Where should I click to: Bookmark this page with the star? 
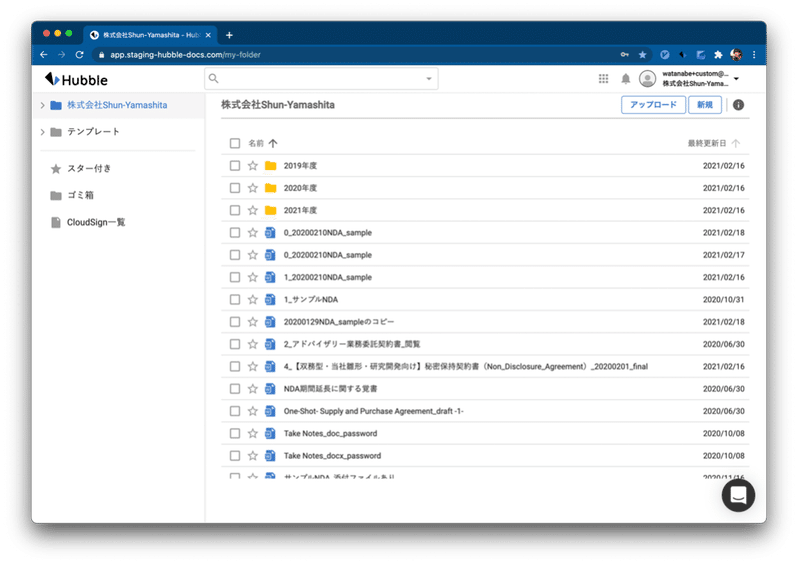[642, 55]
